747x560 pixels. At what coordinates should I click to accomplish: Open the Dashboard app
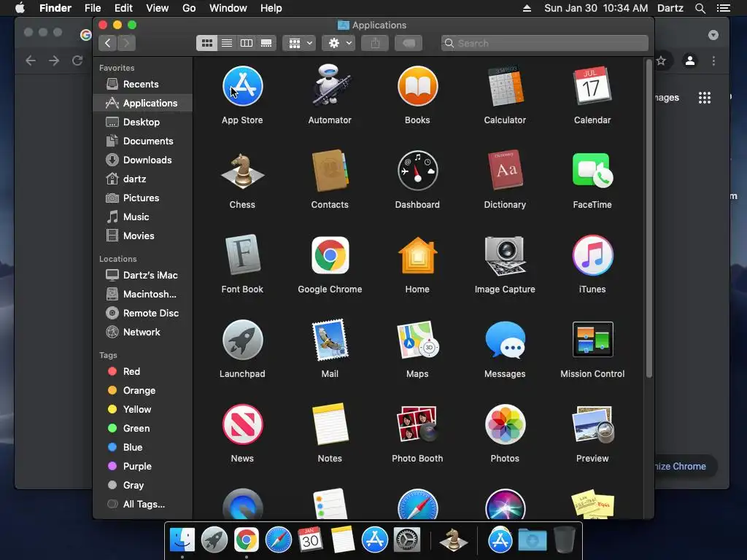(x=417, y=171)
